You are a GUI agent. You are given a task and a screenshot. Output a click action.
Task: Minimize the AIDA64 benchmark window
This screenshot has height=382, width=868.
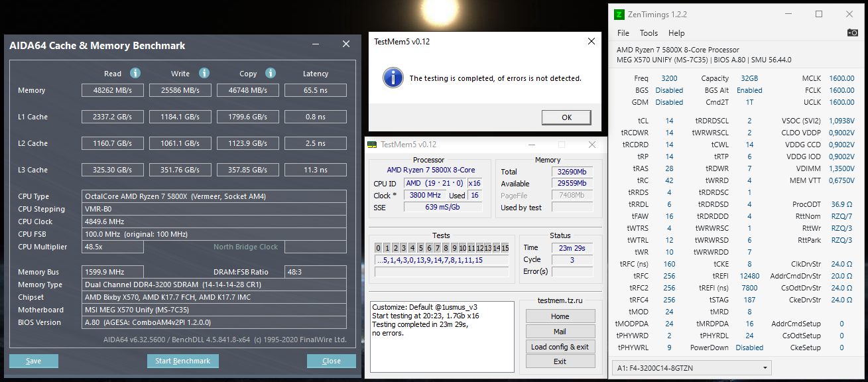(316, 44)
